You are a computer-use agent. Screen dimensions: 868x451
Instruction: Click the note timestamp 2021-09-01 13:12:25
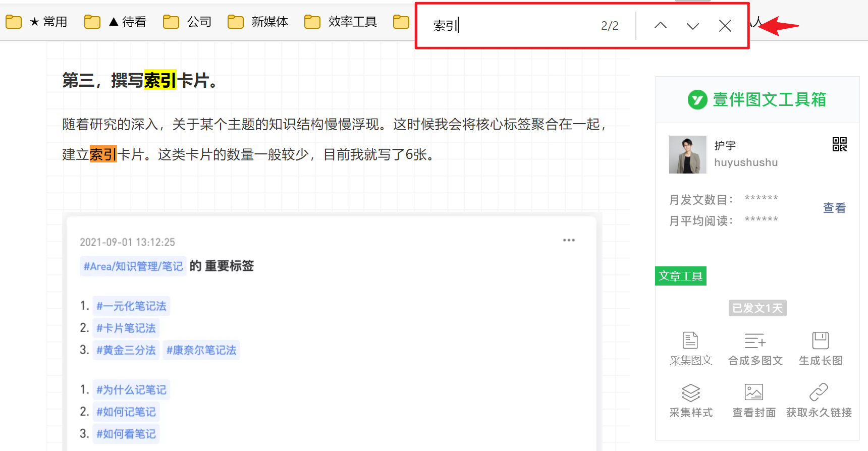coord(127,242)
